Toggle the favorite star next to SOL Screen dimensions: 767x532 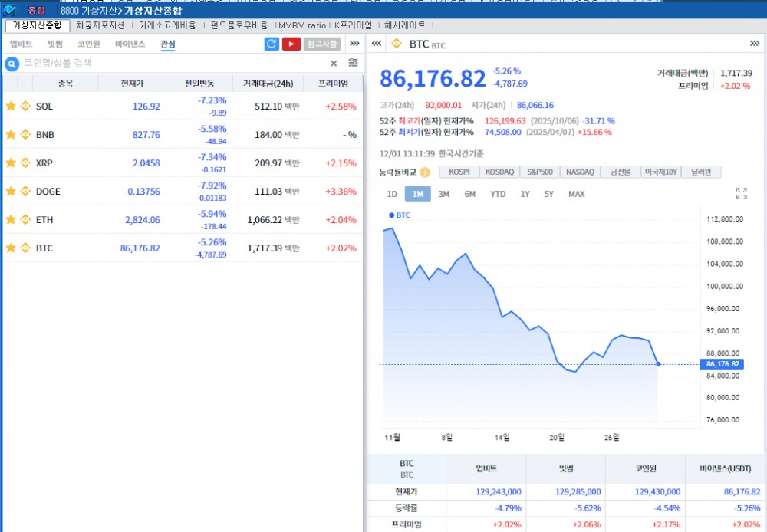[11, 107]
